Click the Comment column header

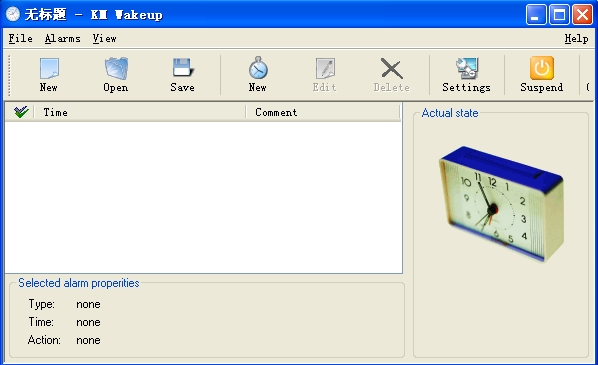click(323, 112)
